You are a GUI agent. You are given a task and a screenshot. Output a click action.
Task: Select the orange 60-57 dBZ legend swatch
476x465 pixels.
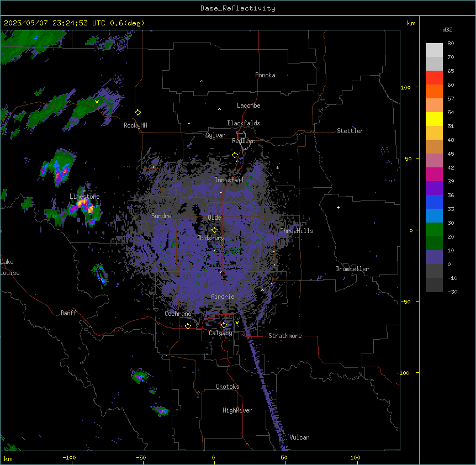[434, 91]
